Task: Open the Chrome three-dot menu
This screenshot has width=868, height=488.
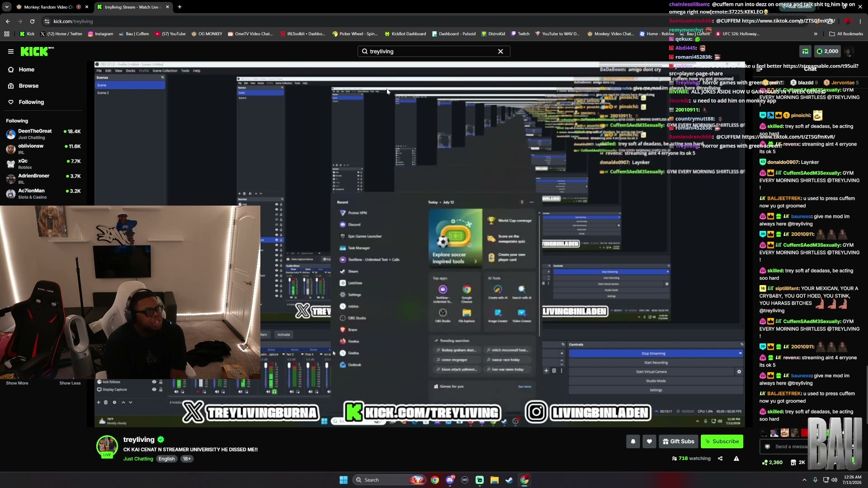Action: click(x=860, y=21)
